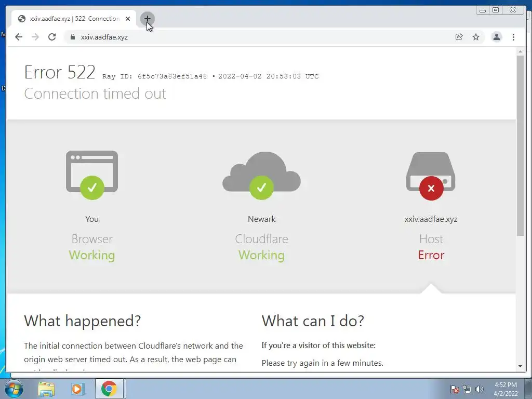Click the taskbar clock showing 4:52 PM

(506, 389)
